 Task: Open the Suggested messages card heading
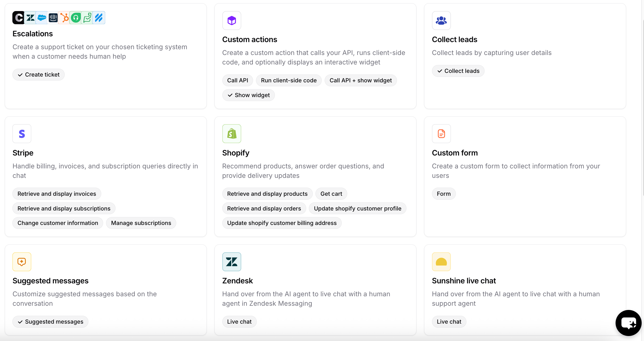[x=51, y=281]
